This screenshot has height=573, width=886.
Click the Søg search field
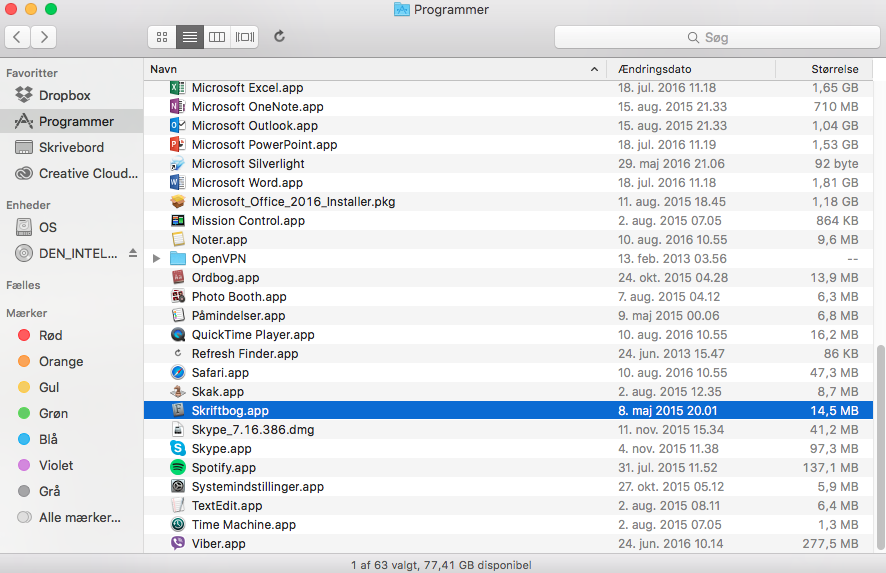[716, 37]
